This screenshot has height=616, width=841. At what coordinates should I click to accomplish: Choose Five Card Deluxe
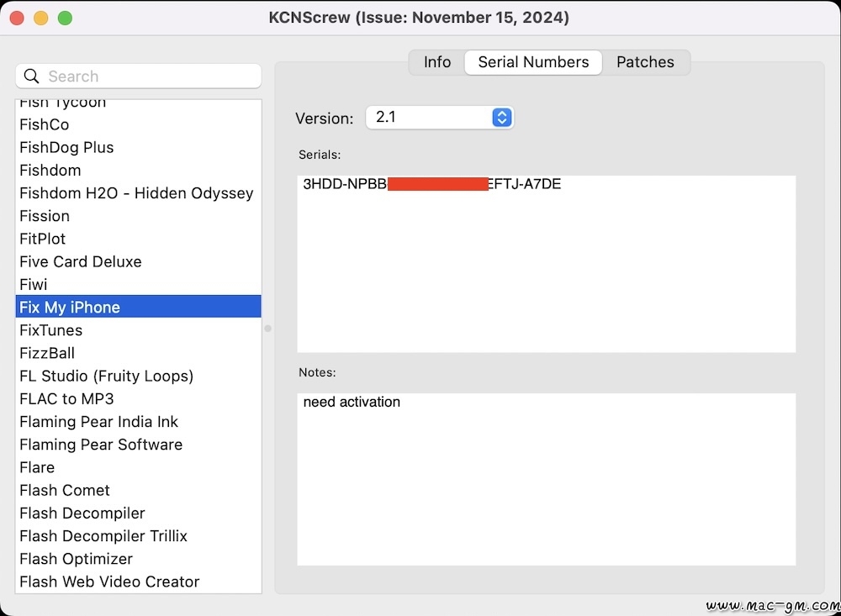coord(139,261)
